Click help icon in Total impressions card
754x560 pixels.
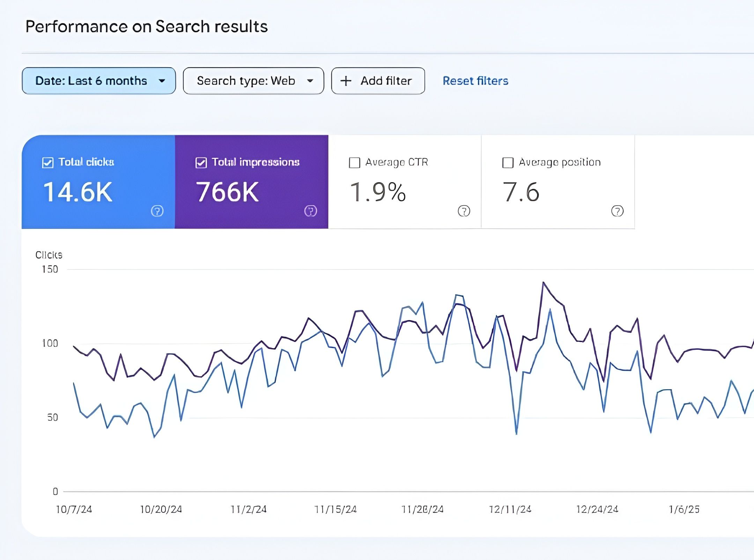pos(310,211)
